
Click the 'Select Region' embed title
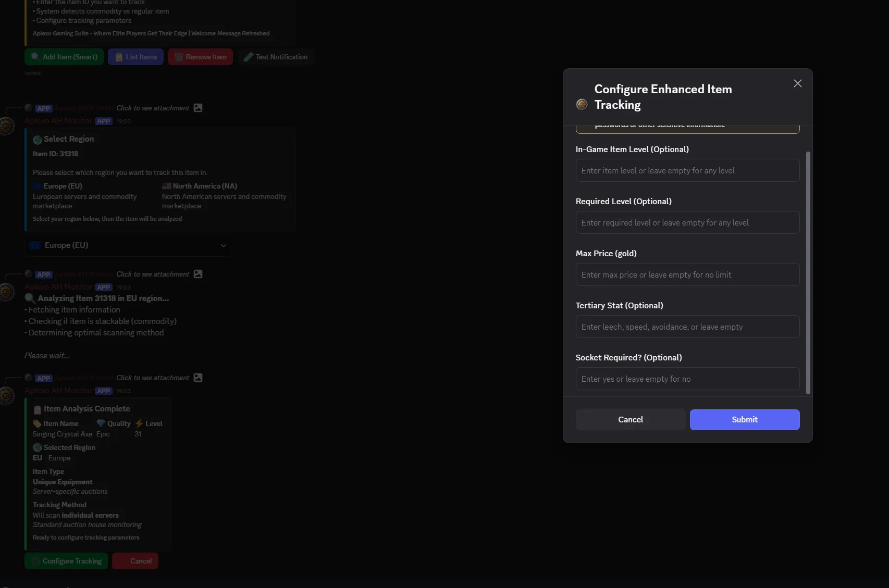69,139
